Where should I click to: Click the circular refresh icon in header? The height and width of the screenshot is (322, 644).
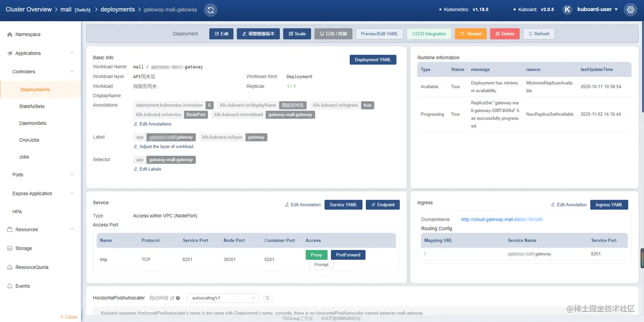click(210, 9)
